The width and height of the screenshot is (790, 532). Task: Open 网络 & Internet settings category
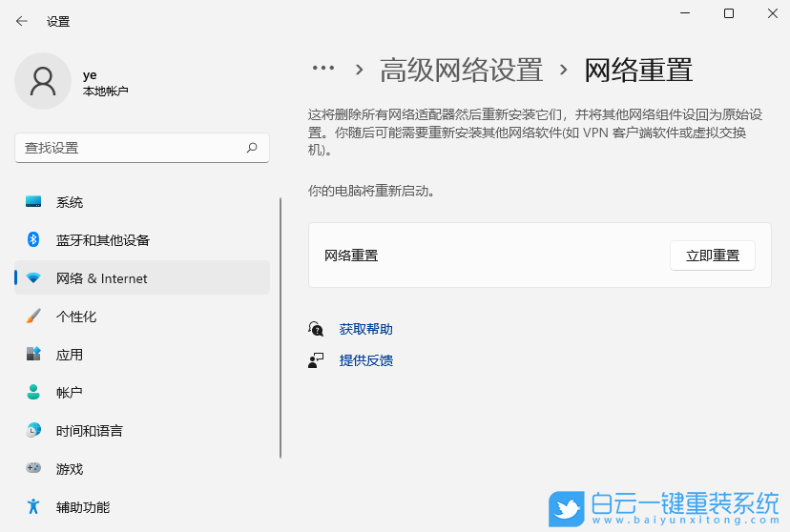[x=142, y=277]
